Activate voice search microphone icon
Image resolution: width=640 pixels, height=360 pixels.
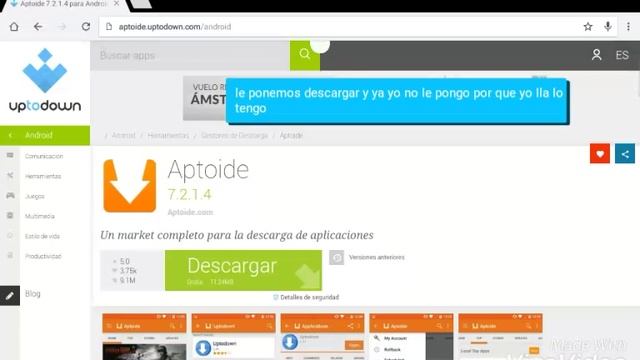point(608,27)
